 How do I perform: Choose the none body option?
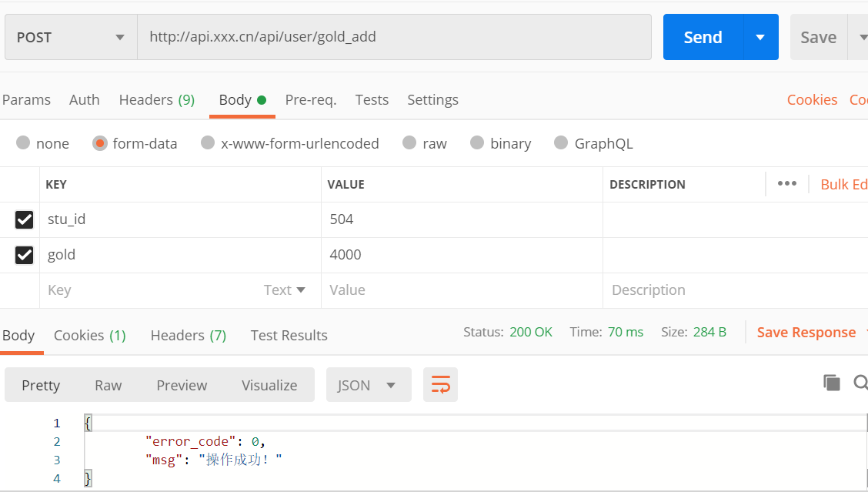(23, 143)
